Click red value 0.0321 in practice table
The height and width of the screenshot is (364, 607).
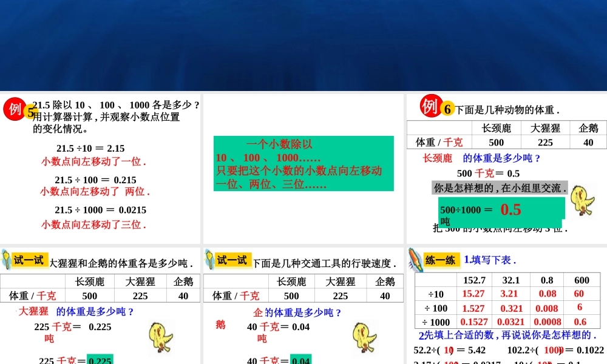click(510, 322)
